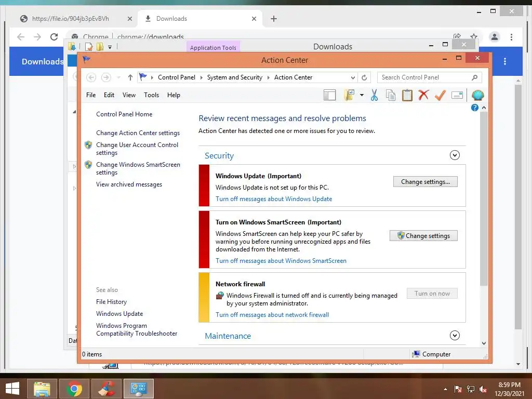
Task: Click the Copy toolbar icon
Action: [391, 96]
